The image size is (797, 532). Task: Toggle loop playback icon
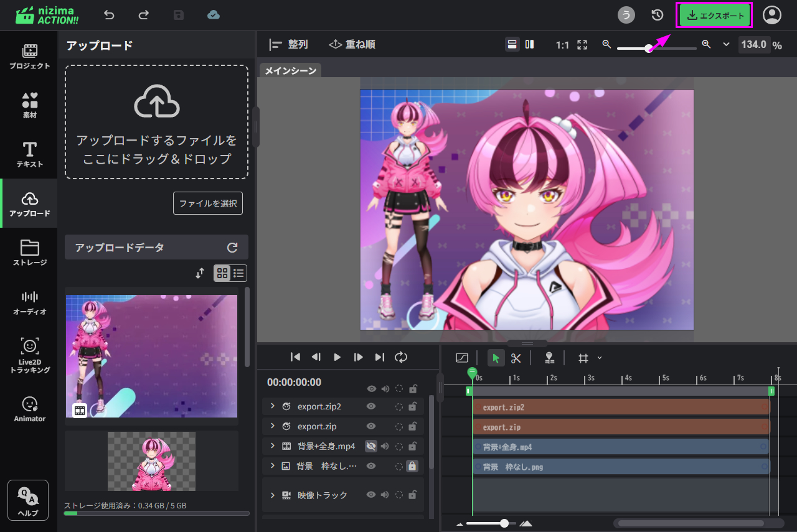pyautogui.click(x=401, y=357)
